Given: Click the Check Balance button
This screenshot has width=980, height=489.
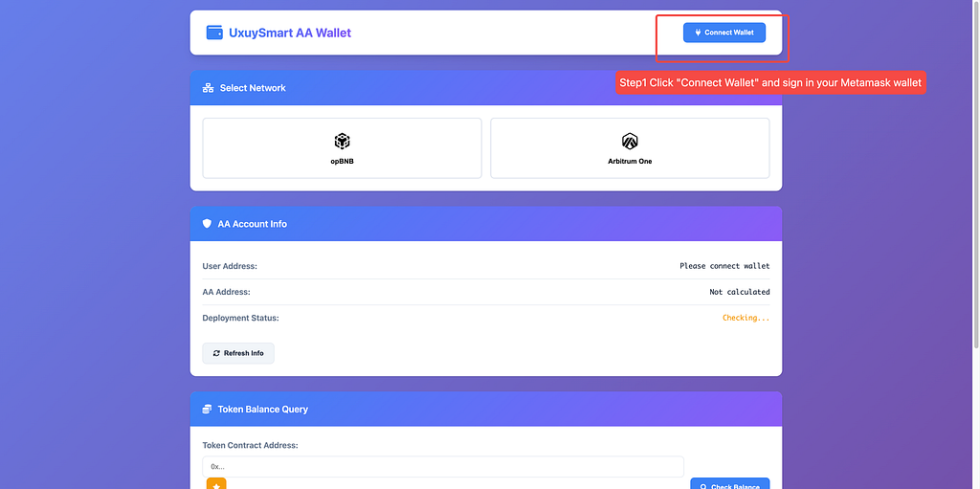Looking at the screenshot, I should (730, 484).
